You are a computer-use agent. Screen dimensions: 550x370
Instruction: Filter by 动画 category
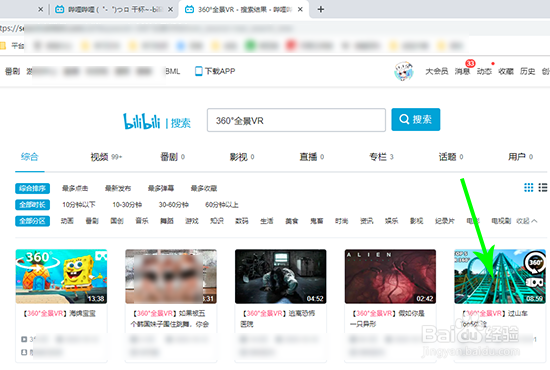67,221
